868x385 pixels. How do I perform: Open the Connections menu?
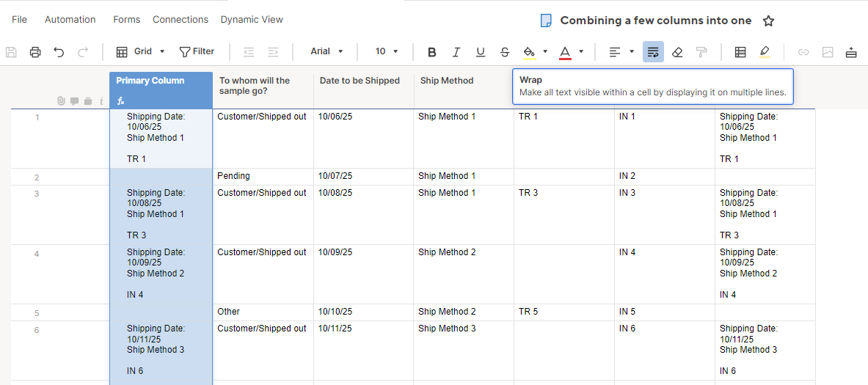click(x=180, y=19)
